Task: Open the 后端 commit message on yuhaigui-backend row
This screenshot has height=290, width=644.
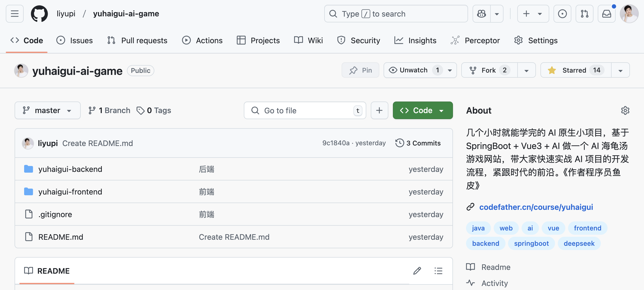Action: point(207,169)
